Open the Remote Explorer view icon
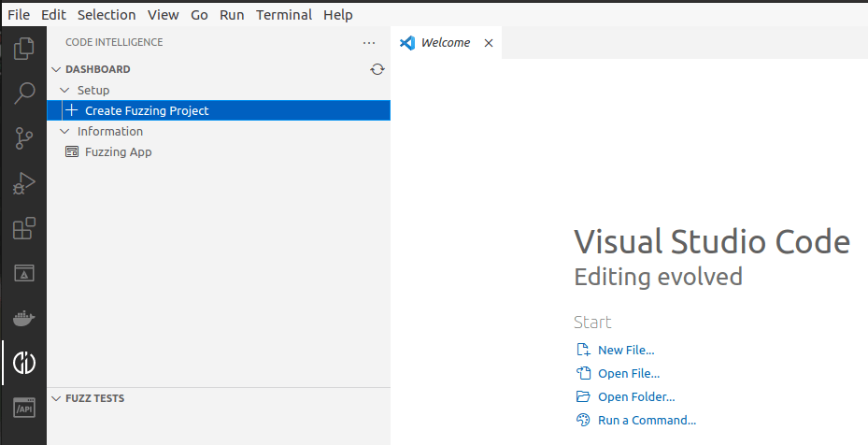Screen dimensions: 868x445 coord(23,273)
